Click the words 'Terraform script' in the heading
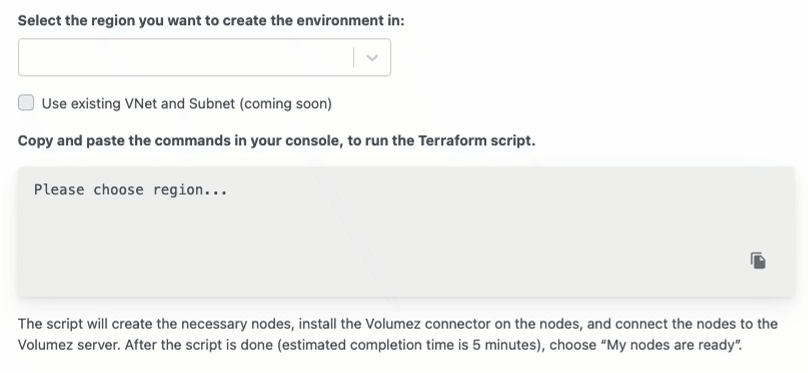Screen dimensions: 808x373 coord(475,141)
